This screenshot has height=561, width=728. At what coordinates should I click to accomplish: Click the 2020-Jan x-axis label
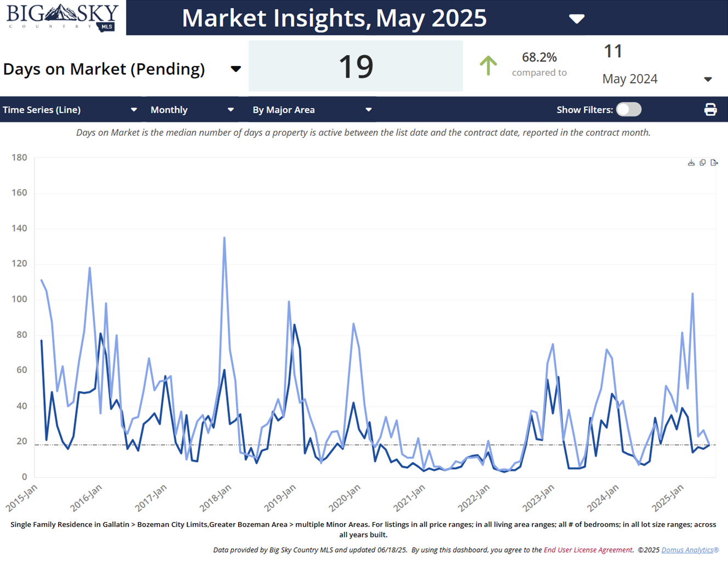tap(345, 498)
